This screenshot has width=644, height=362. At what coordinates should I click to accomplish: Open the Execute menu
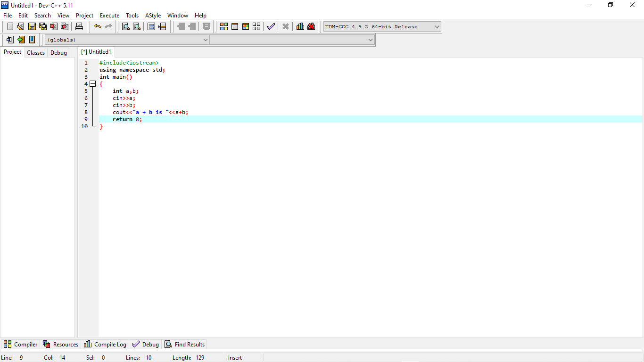[109, 15]
